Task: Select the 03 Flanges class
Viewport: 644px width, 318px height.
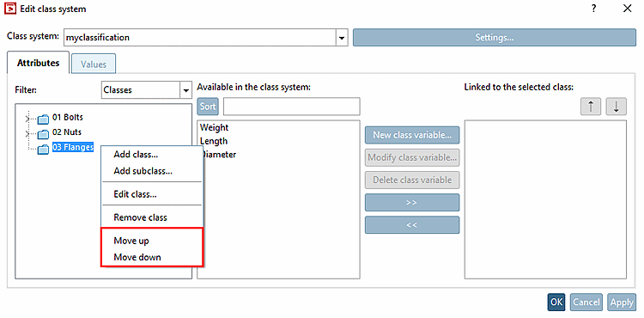Action: click(x=73, y=147)
